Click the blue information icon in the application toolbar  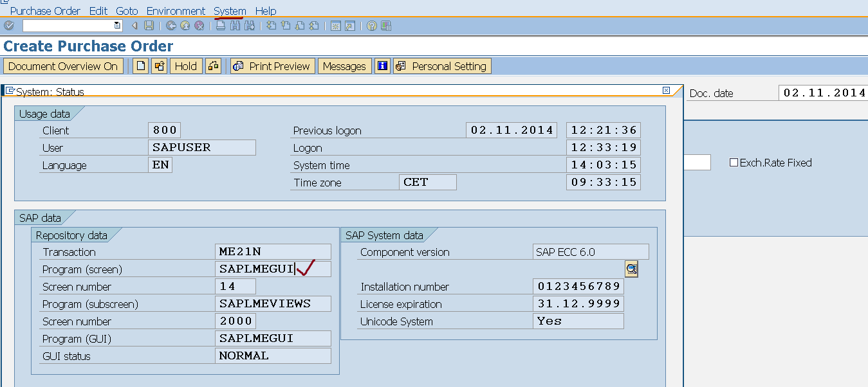pyautogui.click(x=382, y=66)
